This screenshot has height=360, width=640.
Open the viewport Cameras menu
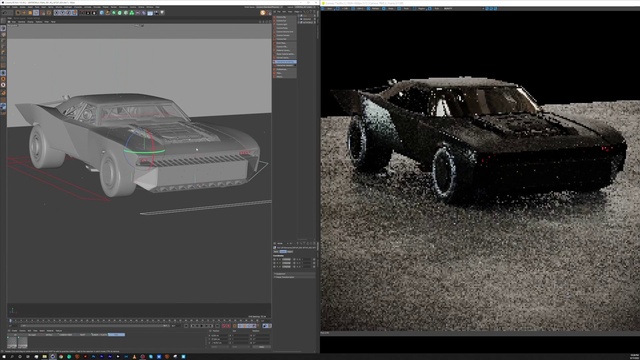pos(21,22)
